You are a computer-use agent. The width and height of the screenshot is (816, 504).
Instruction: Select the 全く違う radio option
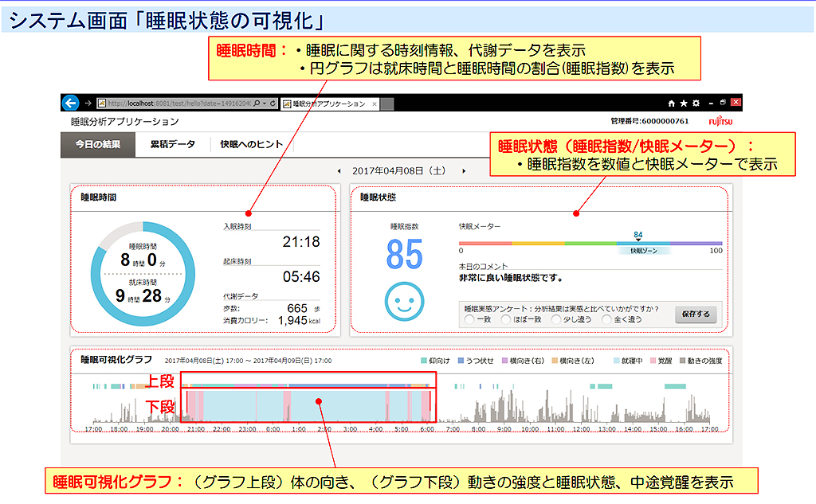tap(607, 319)
